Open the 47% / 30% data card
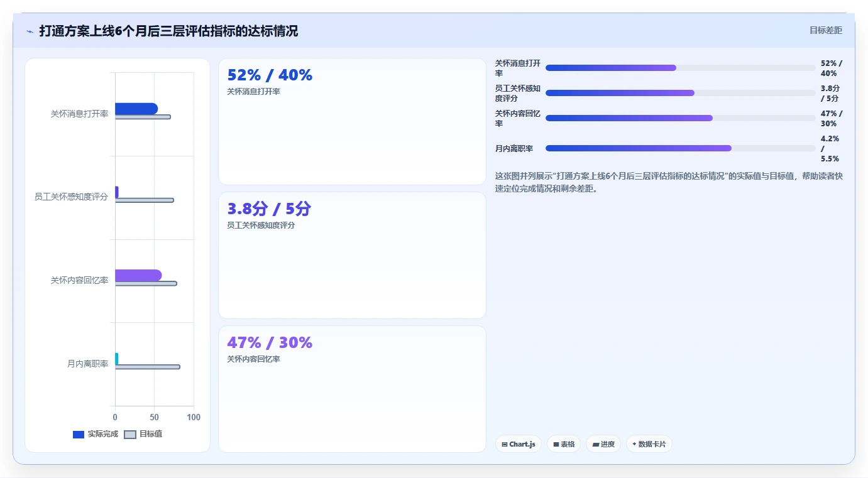868x478 pixels. [352, 389]
